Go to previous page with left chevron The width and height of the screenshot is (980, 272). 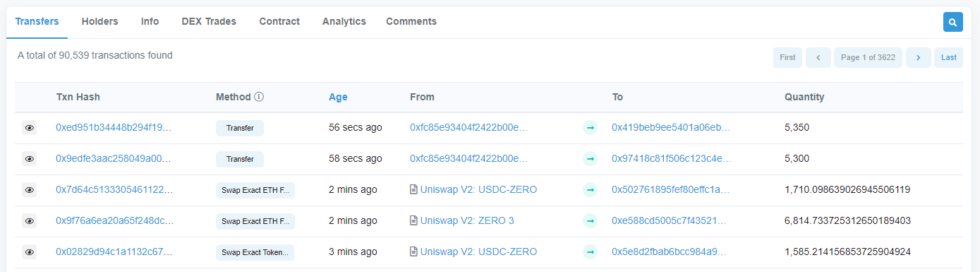pyautogui.click(x=818, y=58)
